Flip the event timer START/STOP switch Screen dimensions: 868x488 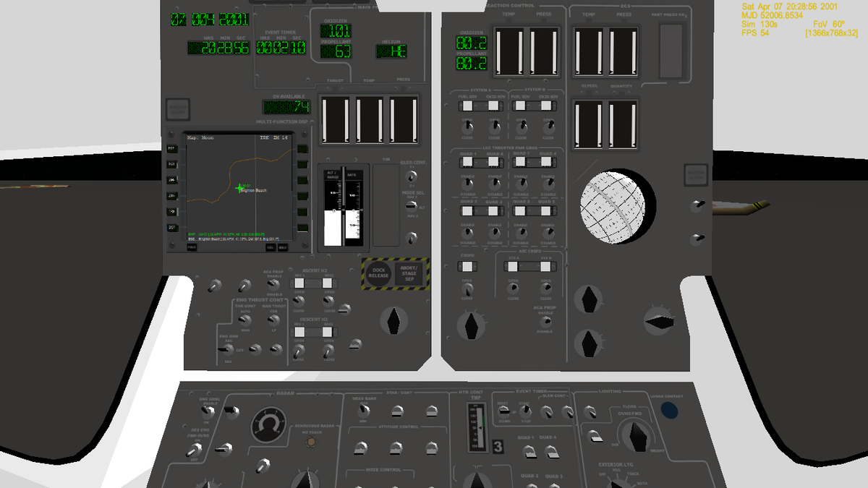coord(525,411)
